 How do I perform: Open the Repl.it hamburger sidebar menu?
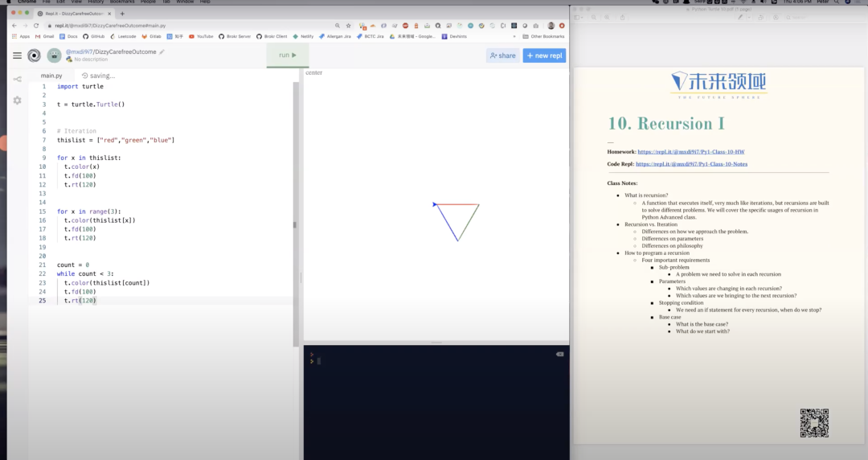pos(17,55)
